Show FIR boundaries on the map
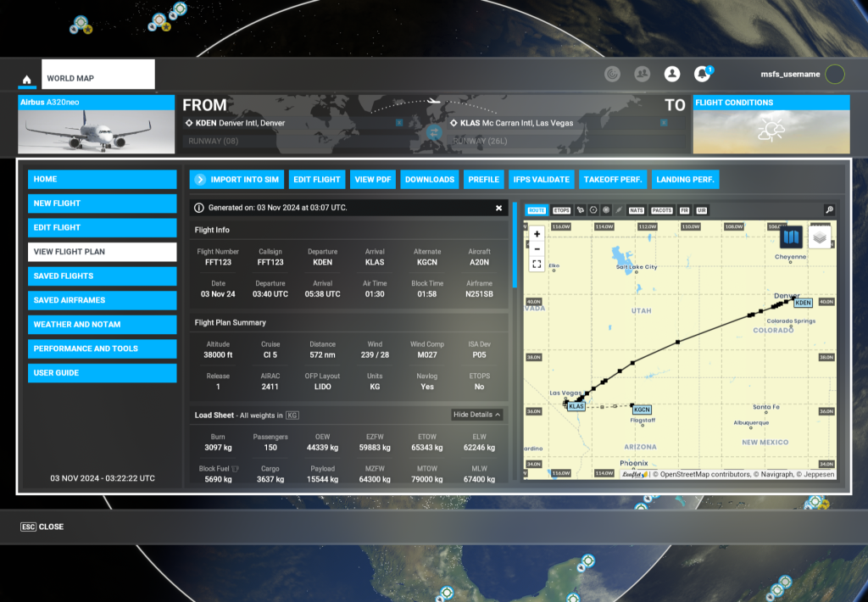Viewport: 868px width, 602px height. coord(684,210)
